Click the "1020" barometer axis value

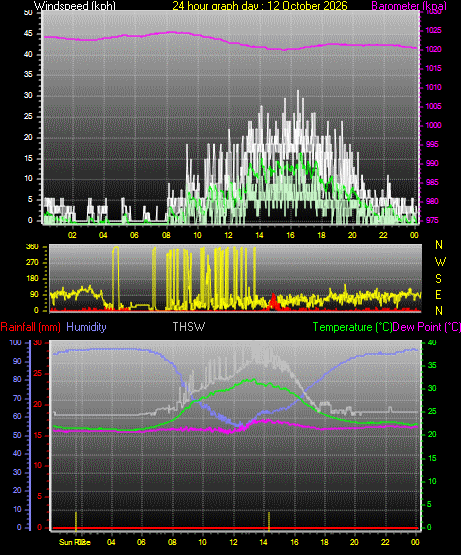tap(433, 50)
